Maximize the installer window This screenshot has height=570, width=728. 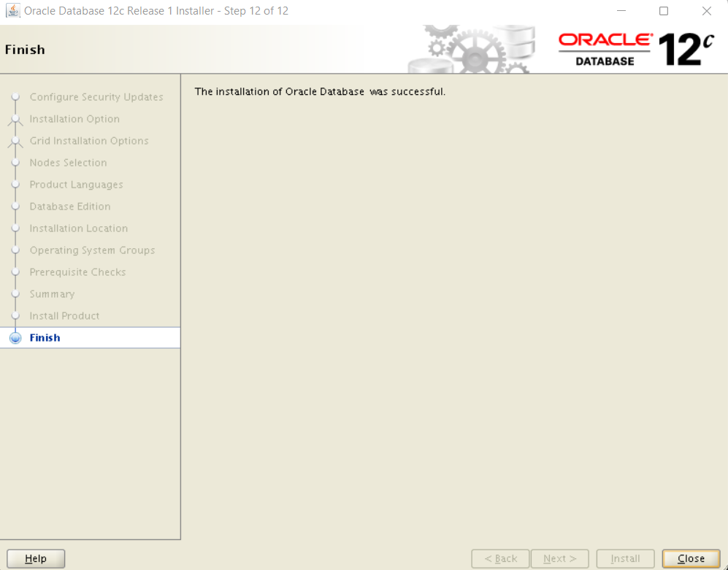(x=664, y=11)
